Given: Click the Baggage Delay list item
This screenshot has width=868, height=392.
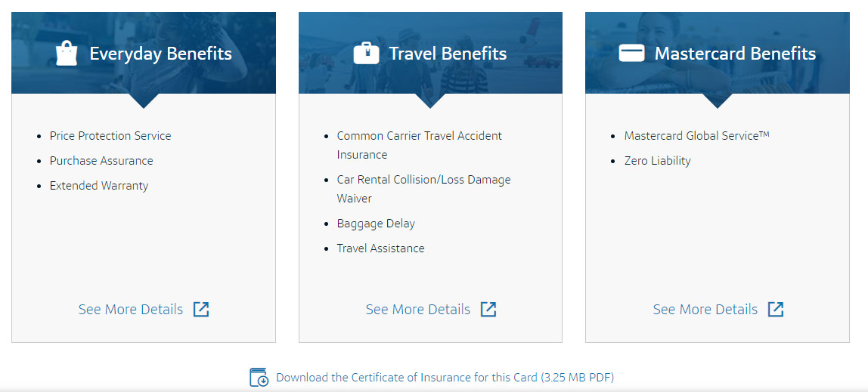Looking at the screenshot, I should click(376, 224).
